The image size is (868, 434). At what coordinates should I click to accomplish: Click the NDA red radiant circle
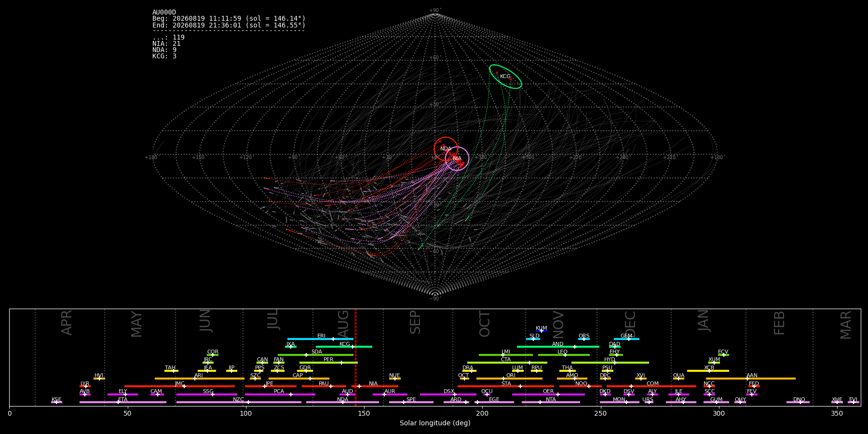tap(446, 149)
